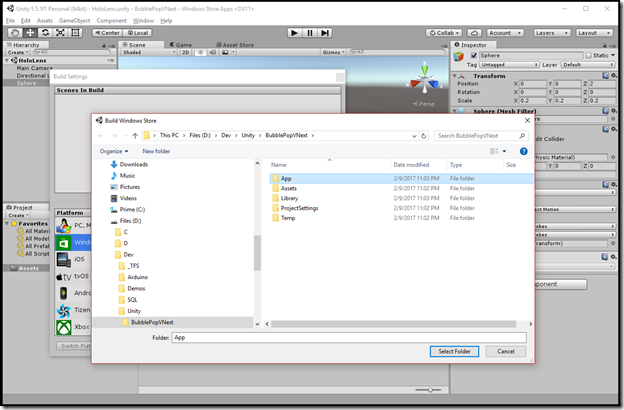Toggle scene audio speaker icon

pos(213,52)
